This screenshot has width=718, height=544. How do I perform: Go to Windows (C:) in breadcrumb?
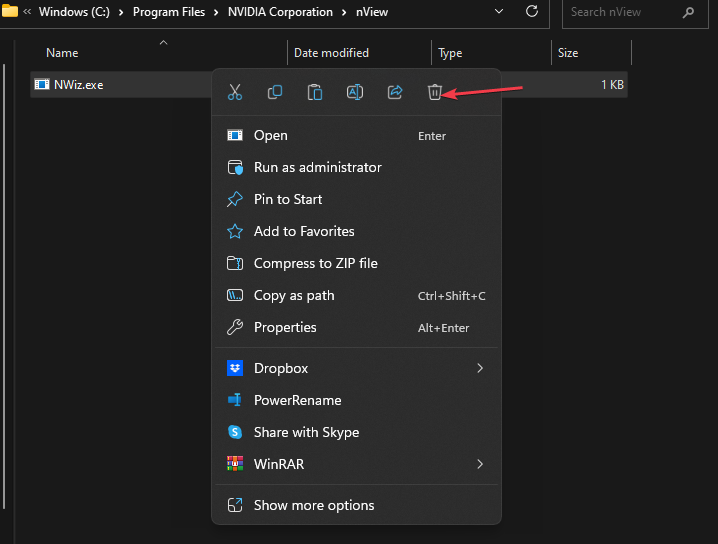(74, 12)
